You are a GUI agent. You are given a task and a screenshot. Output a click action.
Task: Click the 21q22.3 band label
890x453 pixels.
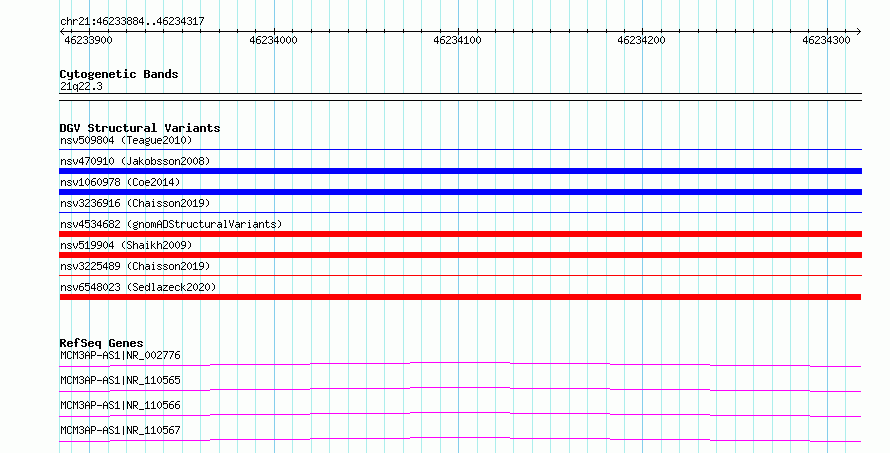coord(81,86)
